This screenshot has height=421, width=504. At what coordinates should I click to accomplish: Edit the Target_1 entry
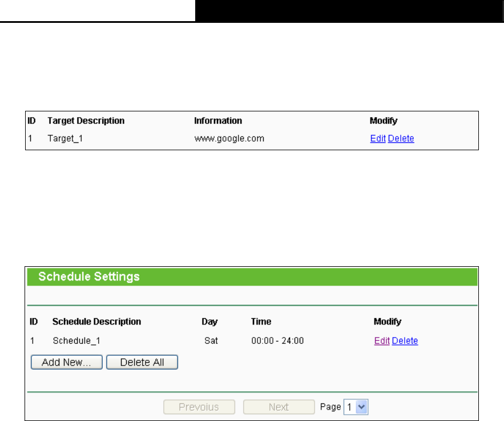click(378, 138)
